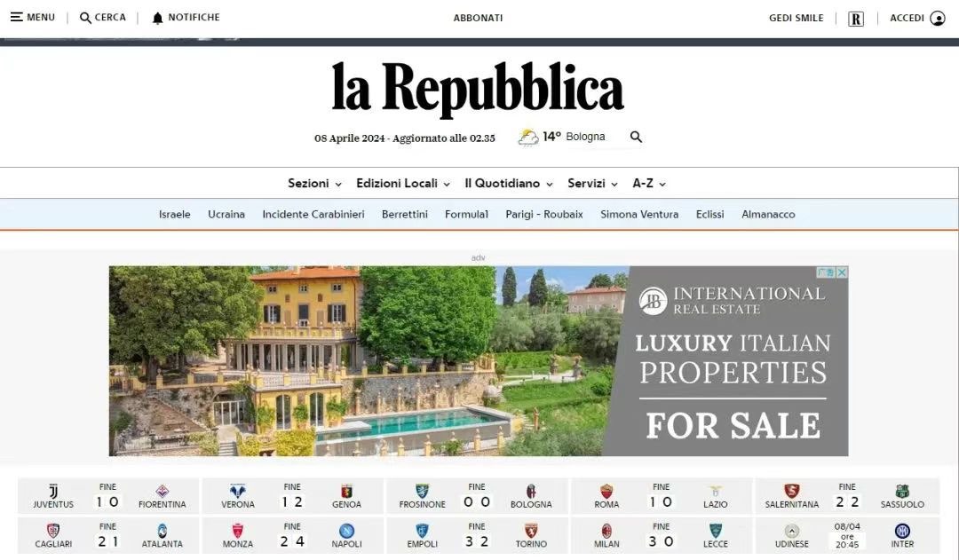Open the AdChoices info icon on ad
Image resolution: width=959 pixels, height=560 pixels.
coord(827,272)
